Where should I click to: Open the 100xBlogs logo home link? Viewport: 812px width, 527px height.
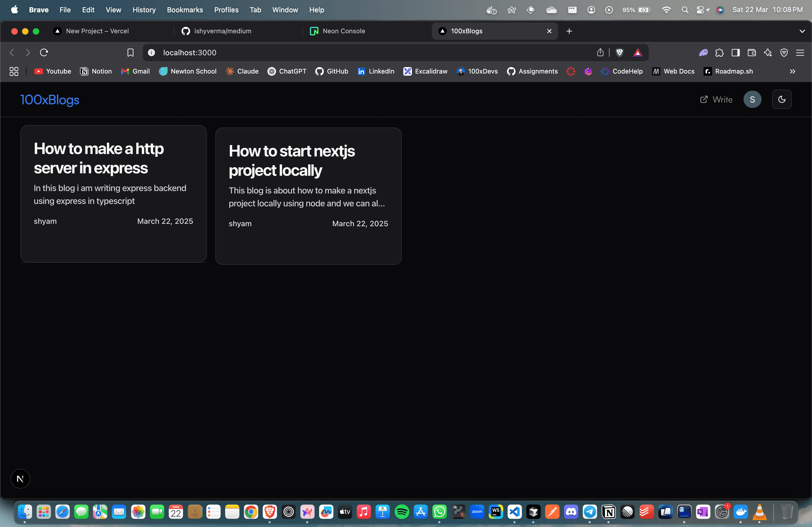tap(50, 100)
